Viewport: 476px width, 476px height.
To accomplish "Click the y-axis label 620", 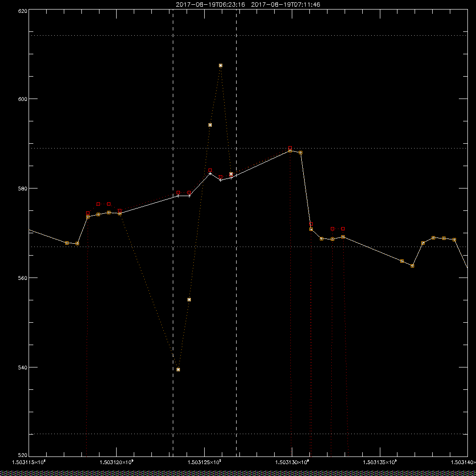I will pyautogui.click(x=23, y=10).
